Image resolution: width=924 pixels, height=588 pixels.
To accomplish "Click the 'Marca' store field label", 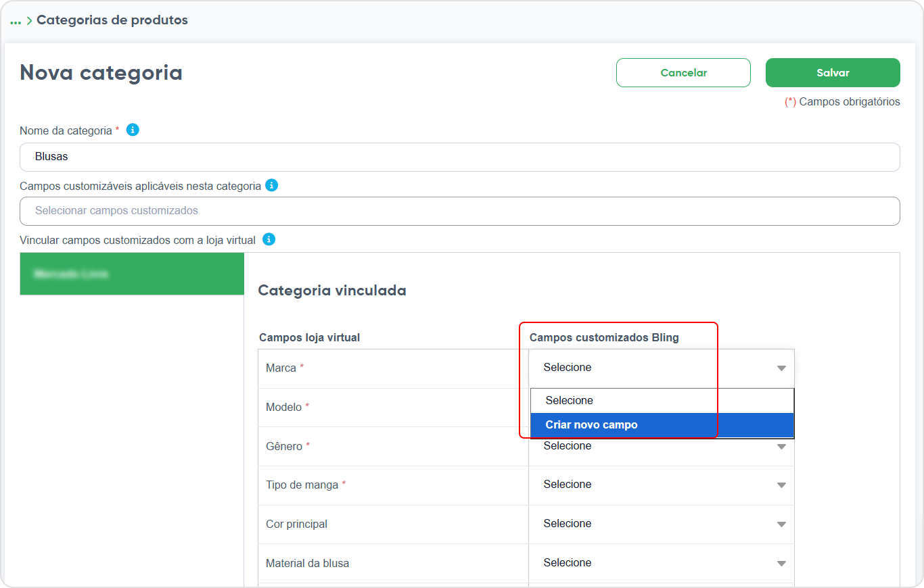I will [281, 368].
